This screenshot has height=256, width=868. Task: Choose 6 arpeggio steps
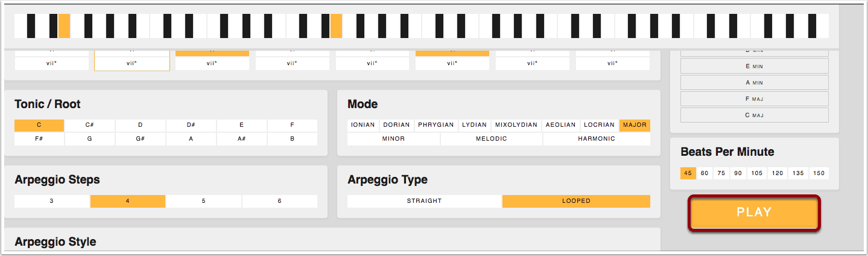(279, 201)
